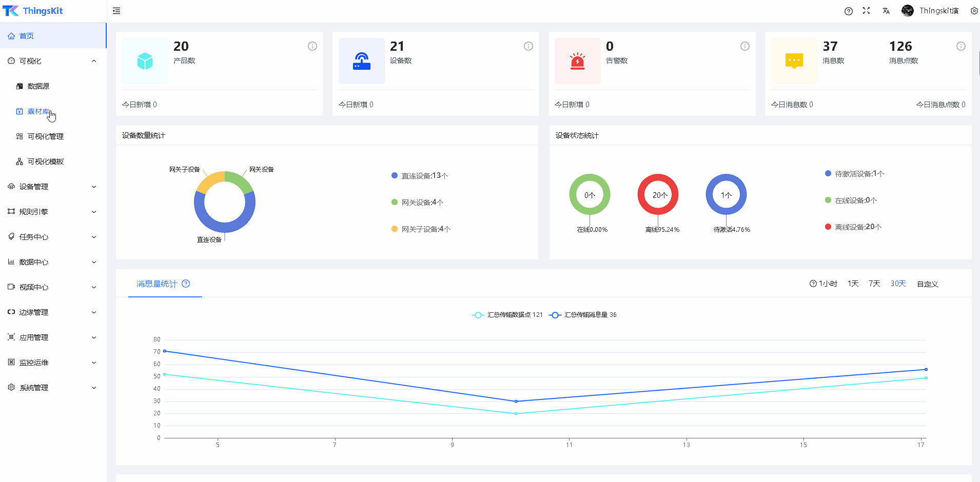980x482 pixels.
Task: Open the language translation switcher icon
Action: click(x=886, y=11)
